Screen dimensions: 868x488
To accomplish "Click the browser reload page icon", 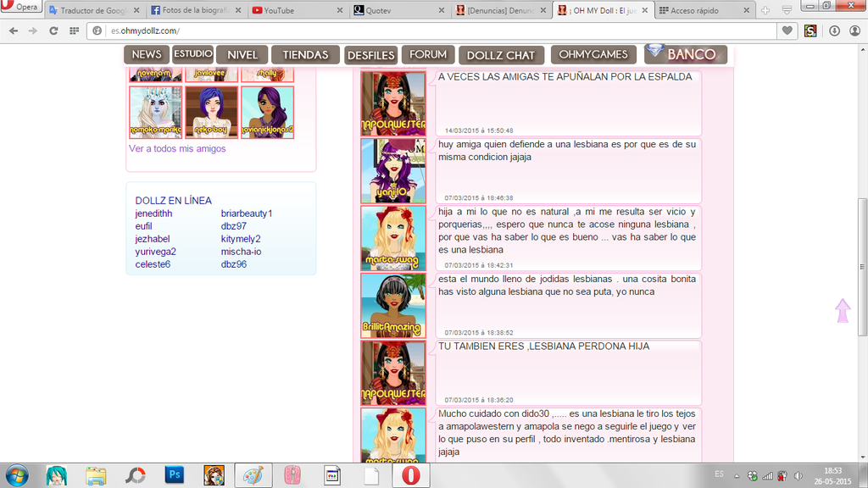I will (53, 30).
